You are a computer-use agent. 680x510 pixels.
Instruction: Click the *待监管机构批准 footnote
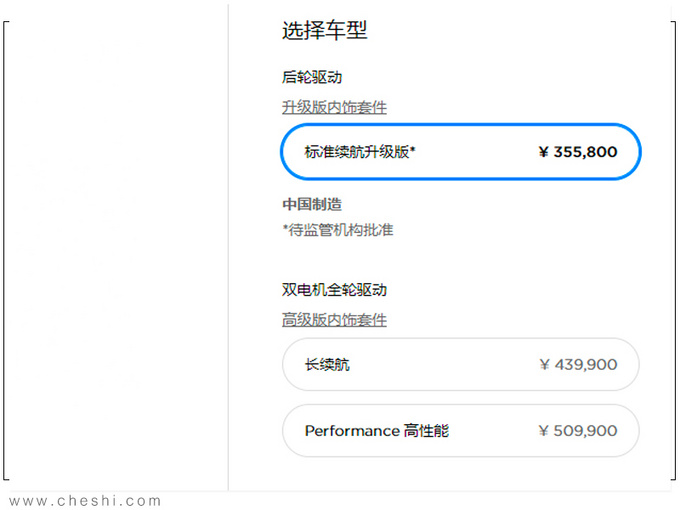pyautogui.click(x=338, y=230)
